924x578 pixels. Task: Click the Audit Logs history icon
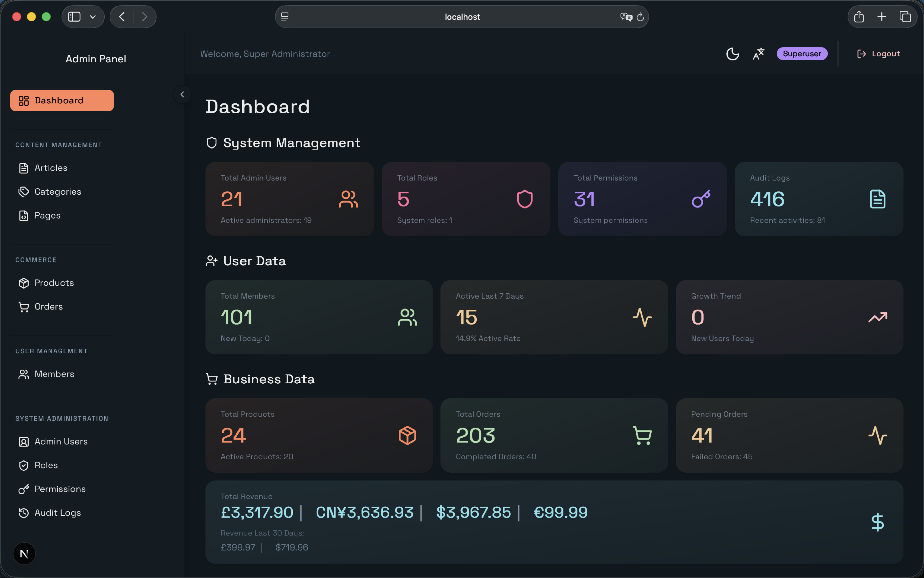[x=24, y=513]
